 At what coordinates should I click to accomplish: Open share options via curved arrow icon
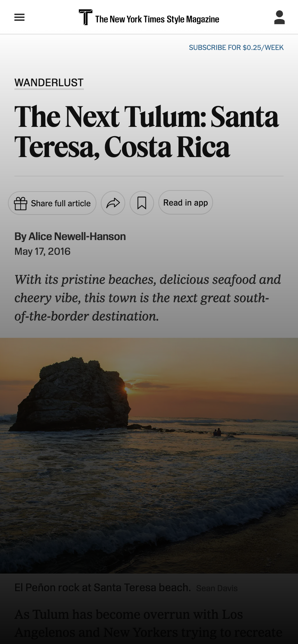(113, 203)
